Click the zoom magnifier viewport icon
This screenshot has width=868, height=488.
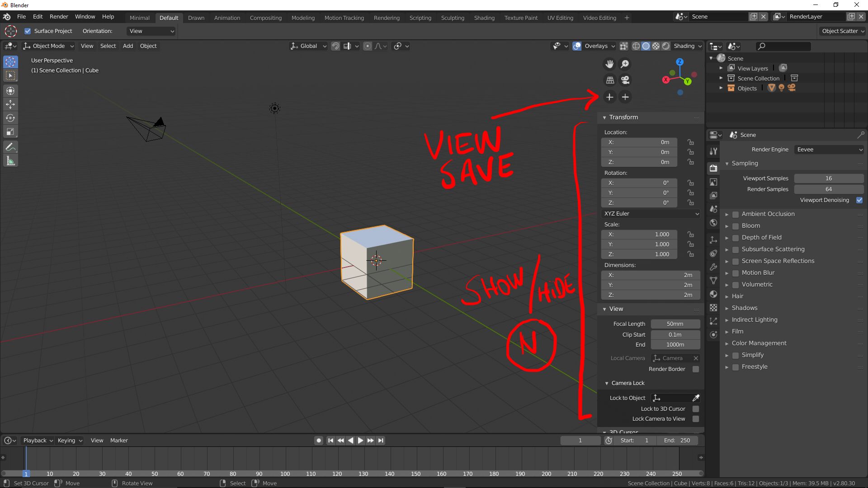pyautogui.click(x=625, y=64)
